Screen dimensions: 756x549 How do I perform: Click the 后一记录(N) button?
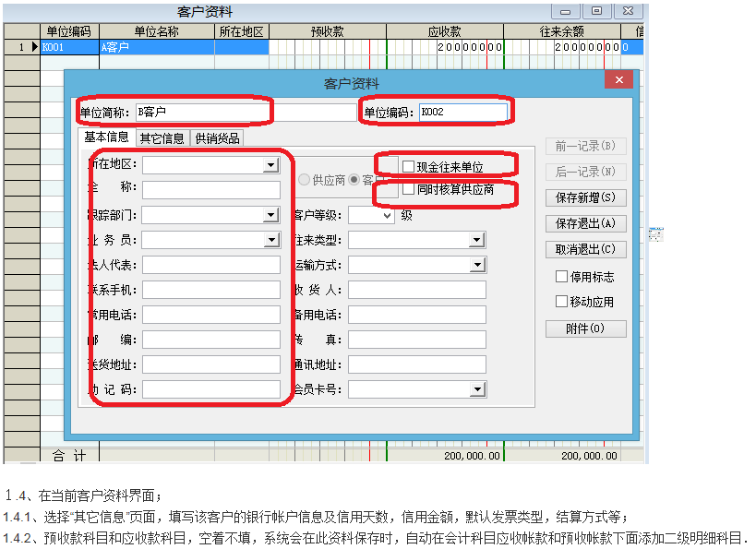[586, 172]
